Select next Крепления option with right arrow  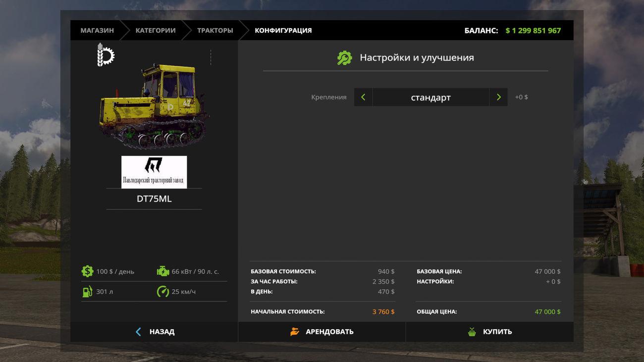pyautogui.click(x=498, y=97)
